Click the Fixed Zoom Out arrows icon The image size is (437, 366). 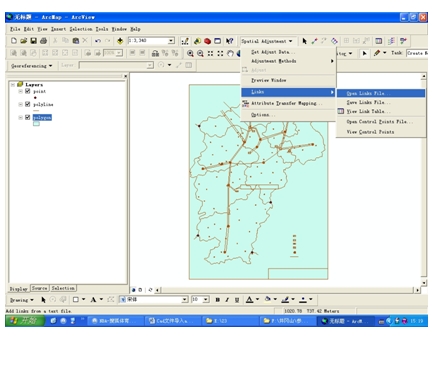[x=220, y=53]
